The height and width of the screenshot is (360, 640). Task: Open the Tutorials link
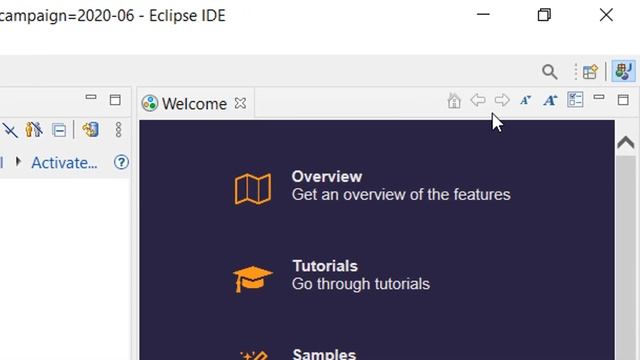(325, 266)
